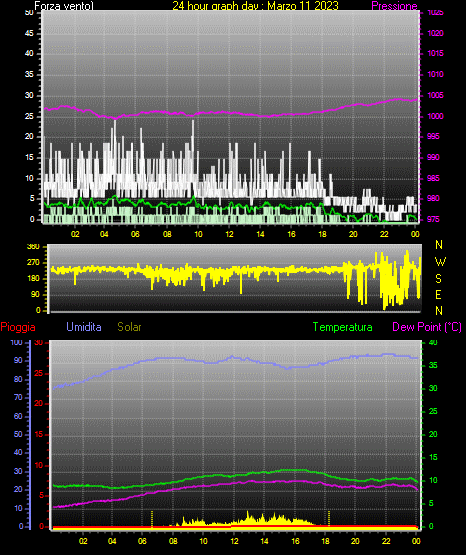
Task: Click the compass letter W
Action: [x=440, y=262]
